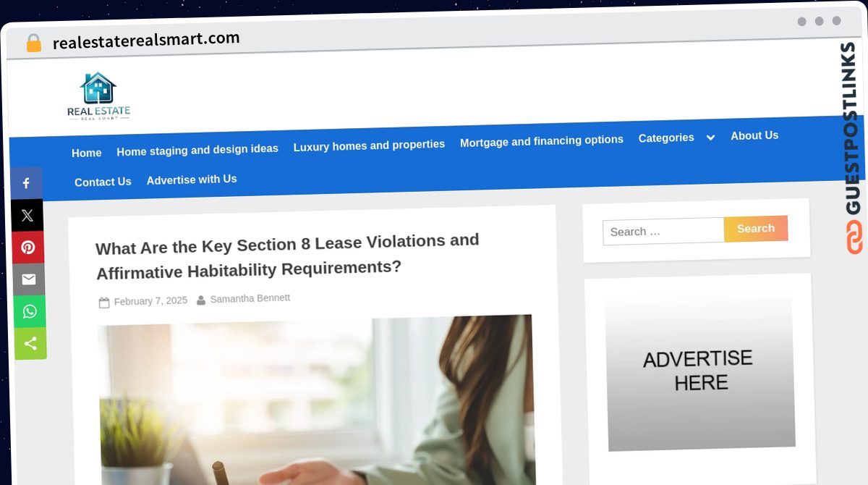Open Mortgage and financing options page
This screenshot has width=868, height=485.
542,141
